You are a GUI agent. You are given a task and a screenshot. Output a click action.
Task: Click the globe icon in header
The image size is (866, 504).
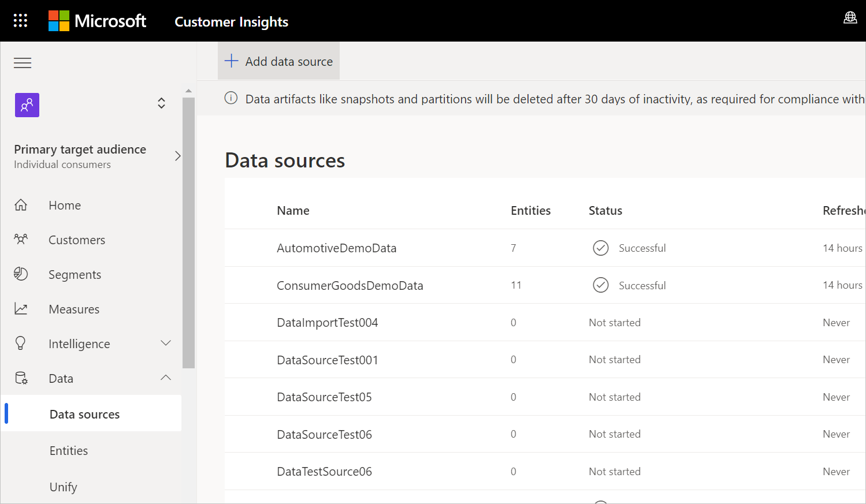(850, 18)
